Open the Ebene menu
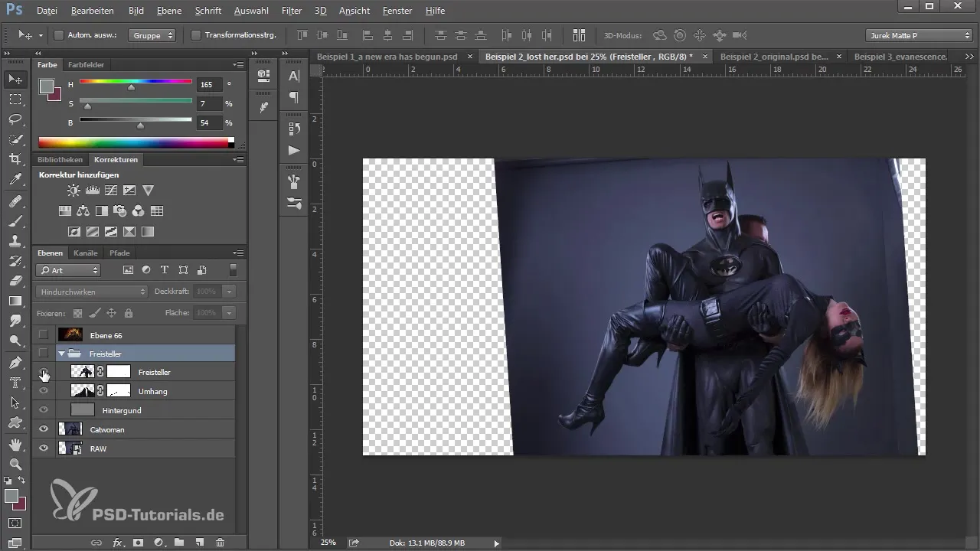This screenshot has height=551, width=980. 169,11
